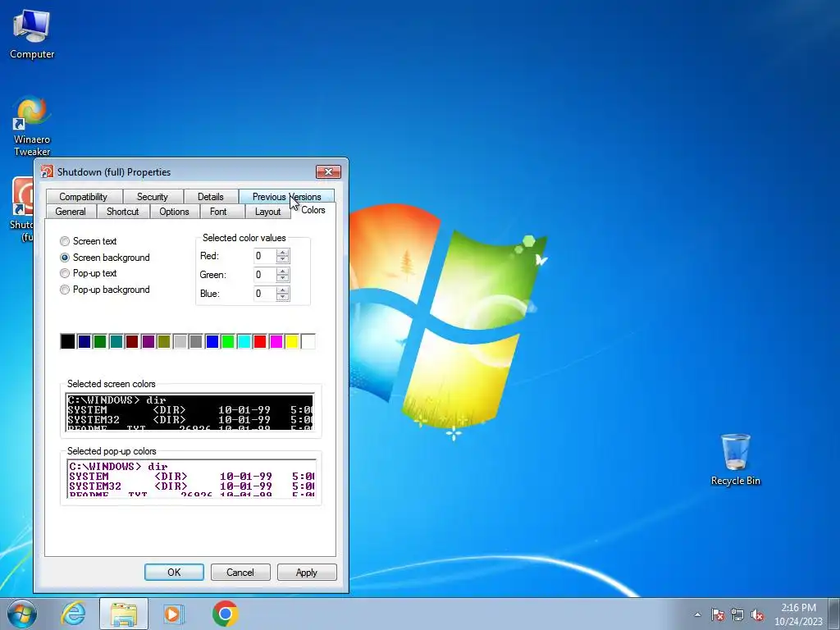Increase the Blue value with up arrow
Image resolution: width=840 pixels, height=630 pixels.
click(x=283, y=290)
